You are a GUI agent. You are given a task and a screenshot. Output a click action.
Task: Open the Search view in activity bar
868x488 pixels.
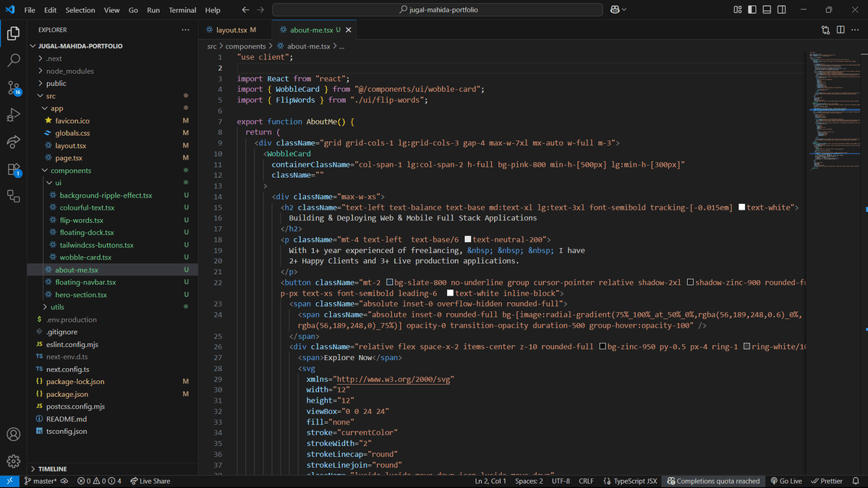click(x=13, y=61)
